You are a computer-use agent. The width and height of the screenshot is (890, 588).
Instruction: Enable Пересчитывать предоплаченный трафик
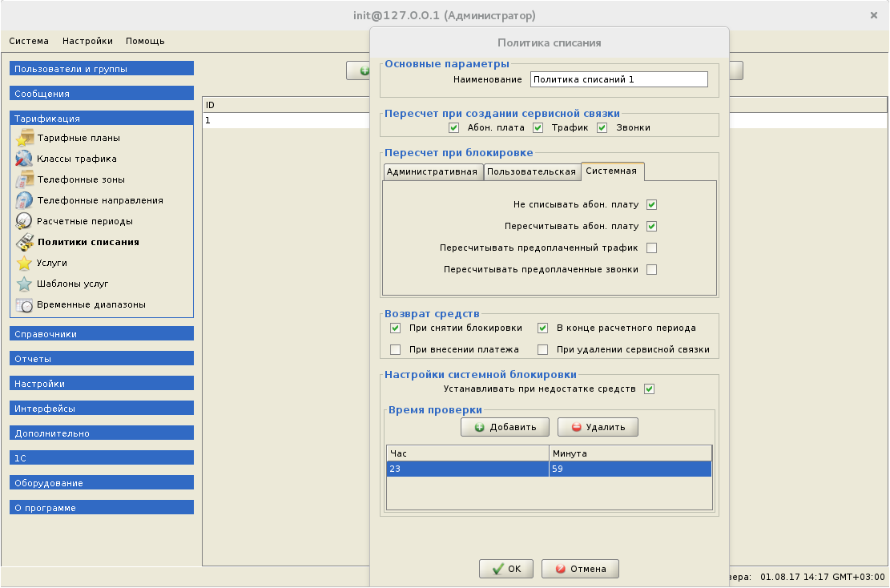(651, 248)
